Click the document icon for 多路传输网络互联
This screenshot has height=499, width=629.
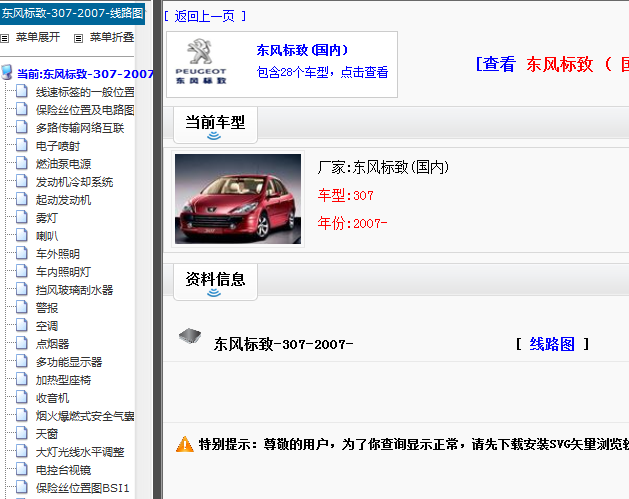22,127
